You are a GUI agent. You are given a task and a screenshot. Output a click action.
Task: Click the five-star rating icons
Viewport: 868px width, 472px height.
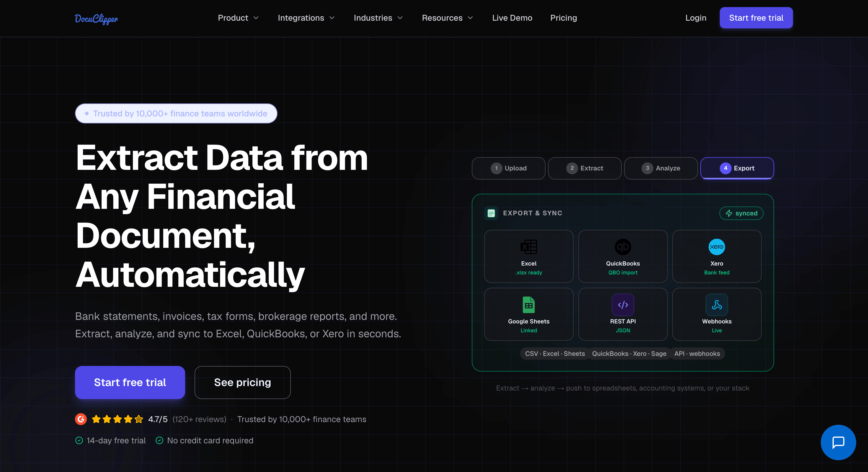coord(117,419)
